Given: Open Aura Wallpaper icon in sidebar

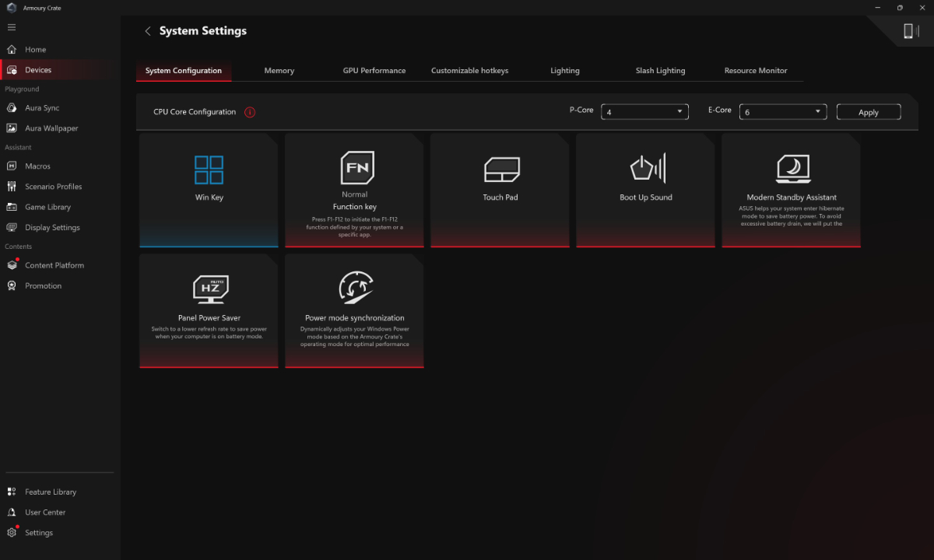Looking at the screenshot, I should pos(12,128).
